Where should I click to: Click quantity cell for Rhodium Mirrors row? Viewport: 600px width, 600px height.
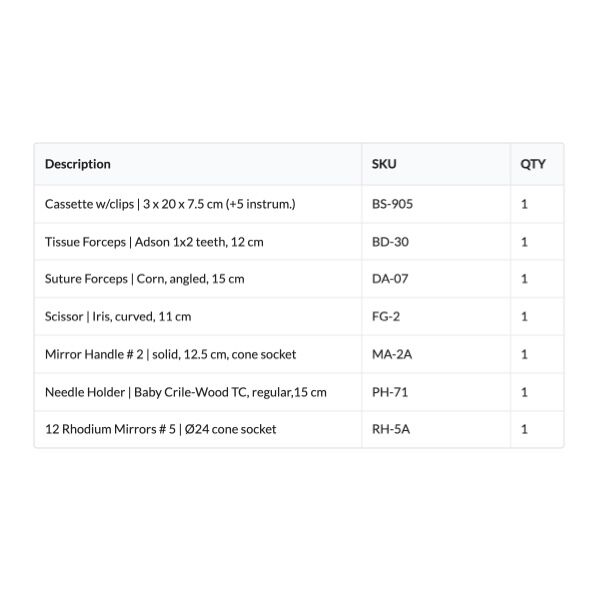524,429
